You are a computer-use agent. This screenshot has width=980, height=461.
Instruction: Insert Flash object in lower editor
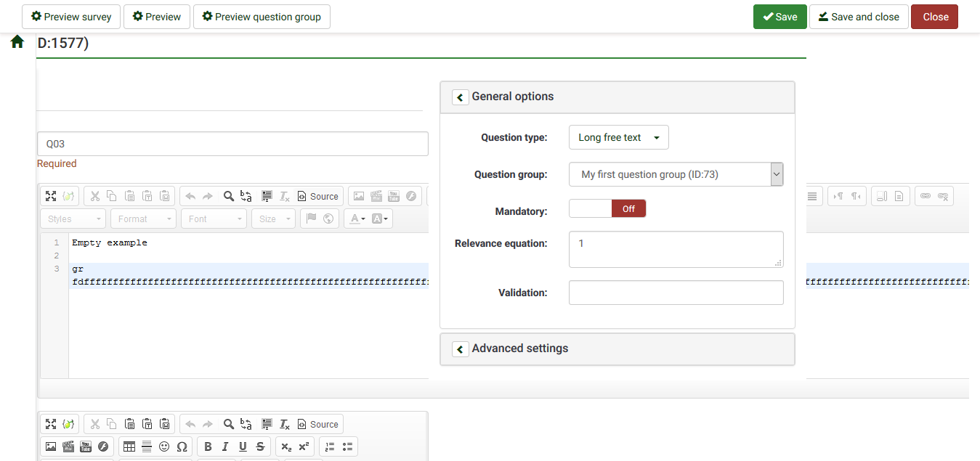point(103,446)
